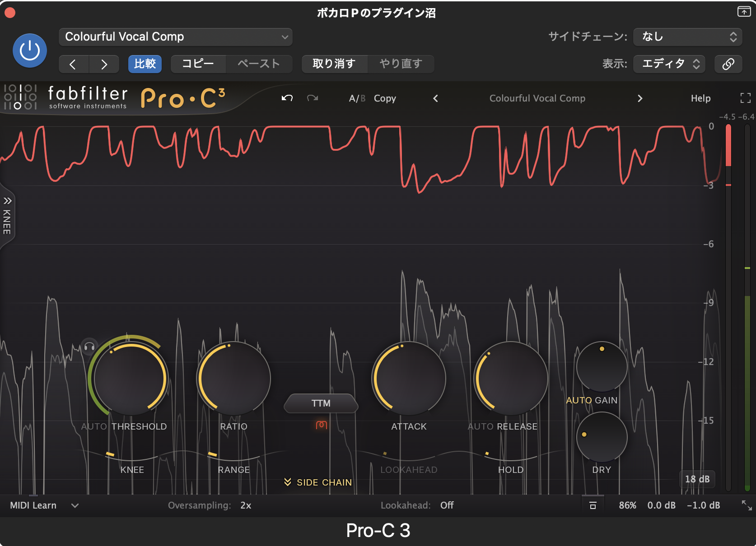Toggle the Lookahead Off setting
Image resolution: width=756 pixels, height=546 pixels.
tap(447, 505)
